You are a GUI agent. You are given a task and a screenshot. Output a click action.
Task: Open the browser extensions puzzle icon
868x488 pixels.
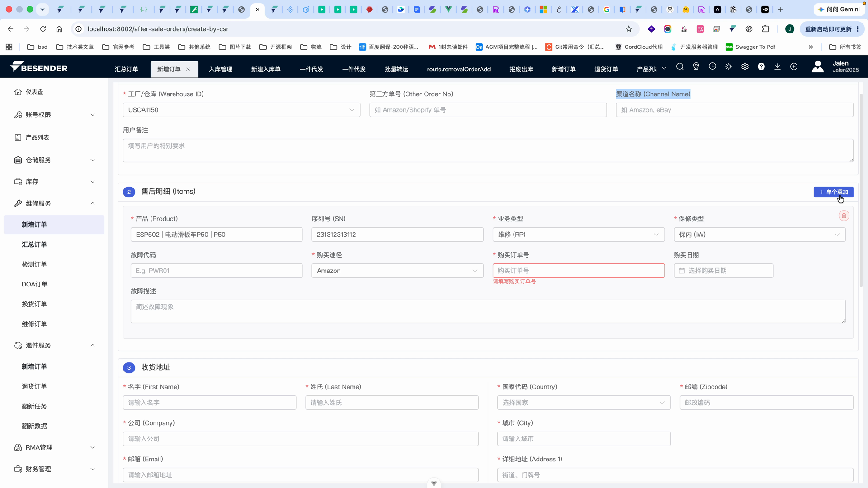tap(765, 29)
